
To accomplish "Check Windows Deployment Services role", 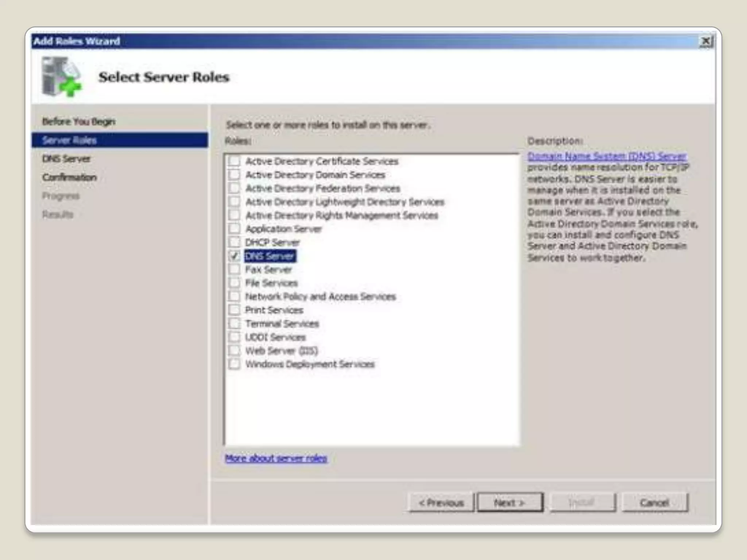I will [235, 364].
